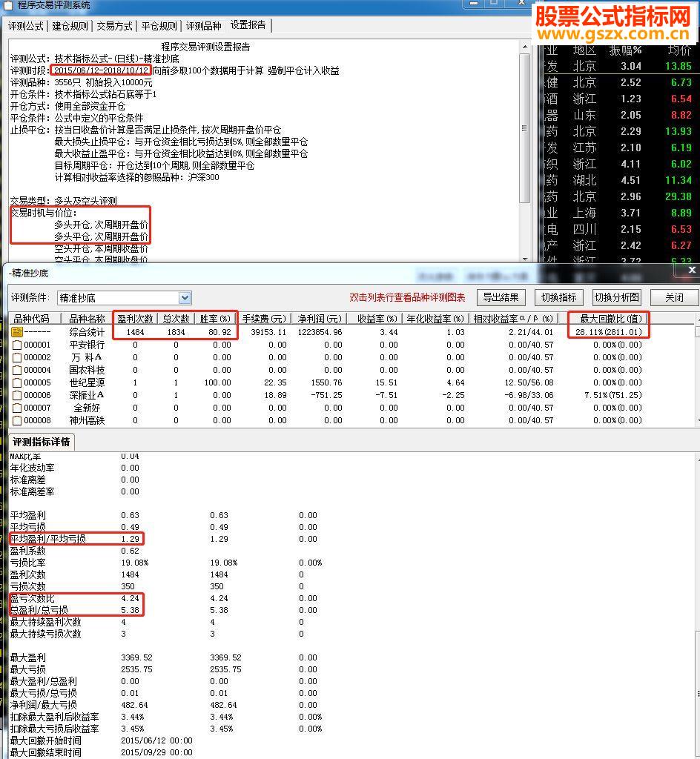
Task: Click the 导出结果 button
Action: [x=501, y=297]
